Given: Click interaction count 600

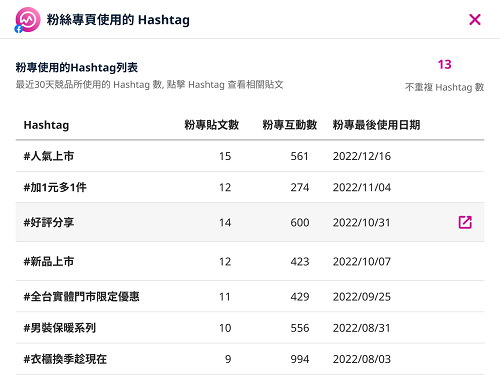Looking at the screenshot, I should [x=300, y=222].
